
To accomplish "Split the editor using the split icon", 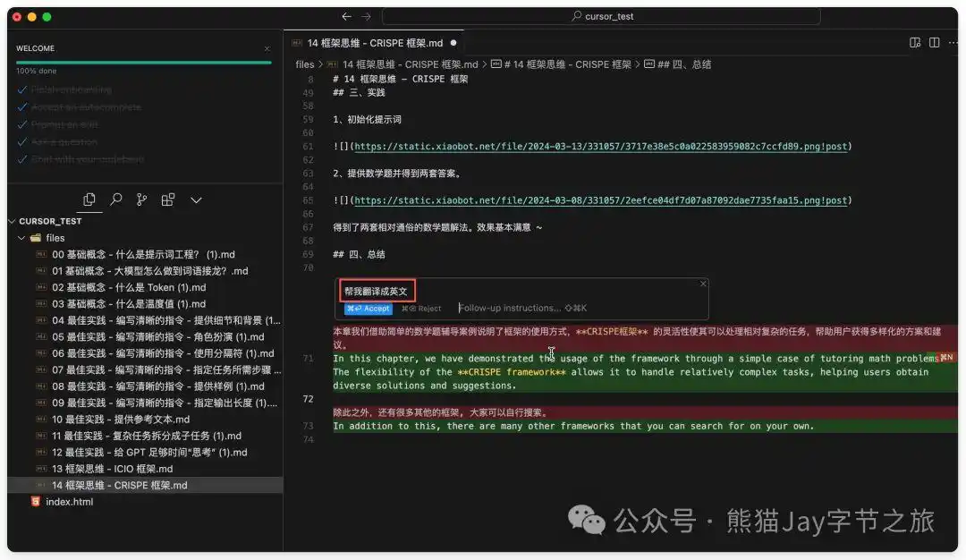I will point(934,42).
